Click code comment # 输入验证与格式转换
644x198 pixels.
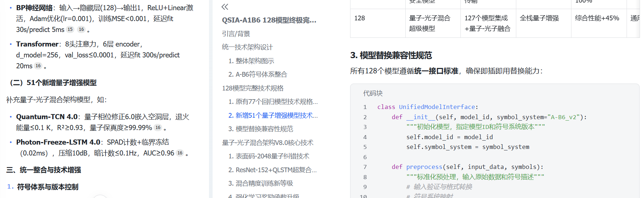coord(439,187)
